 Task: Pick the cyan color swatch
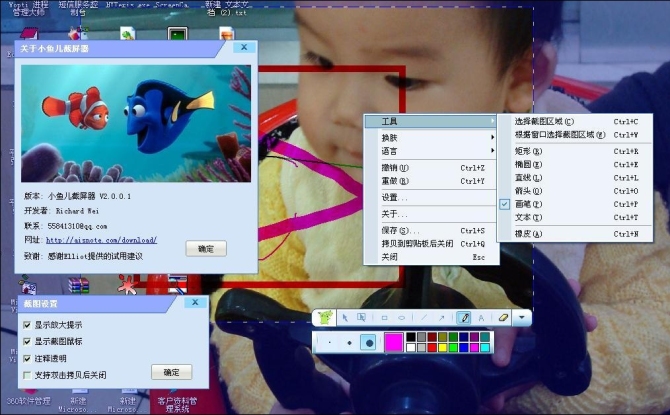click(485, 347)
